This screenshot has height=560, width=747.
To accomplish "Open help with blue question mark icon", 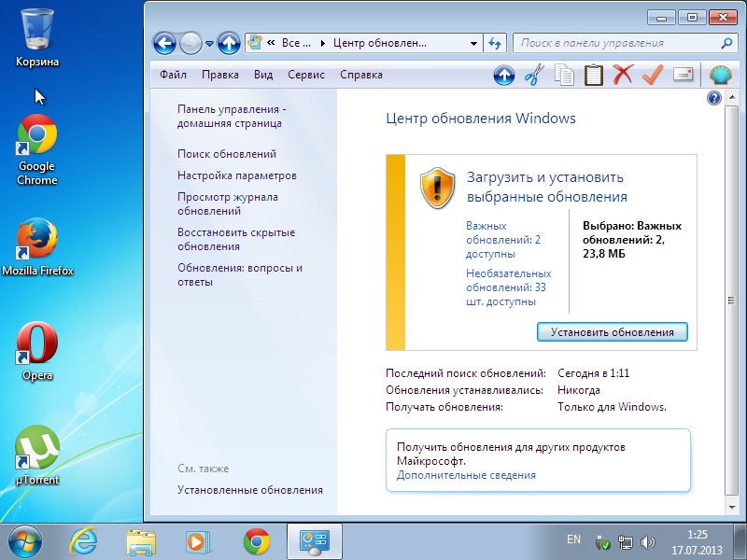I will pos(714,99).
